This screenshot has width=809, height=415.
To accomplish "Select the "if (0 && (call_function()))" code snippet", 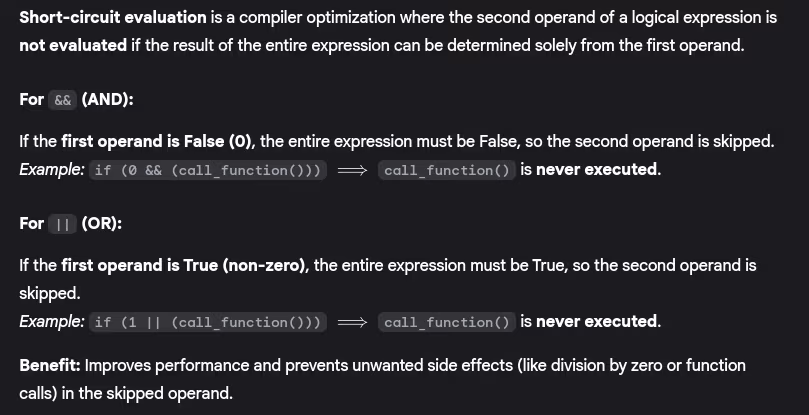I will click(x=208, y=170).
